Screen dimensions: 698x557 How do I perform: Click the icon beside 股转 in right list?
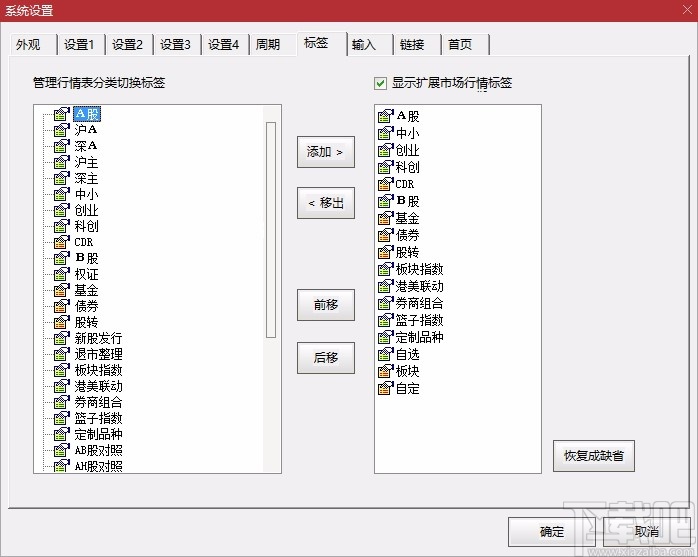(386, 252)
